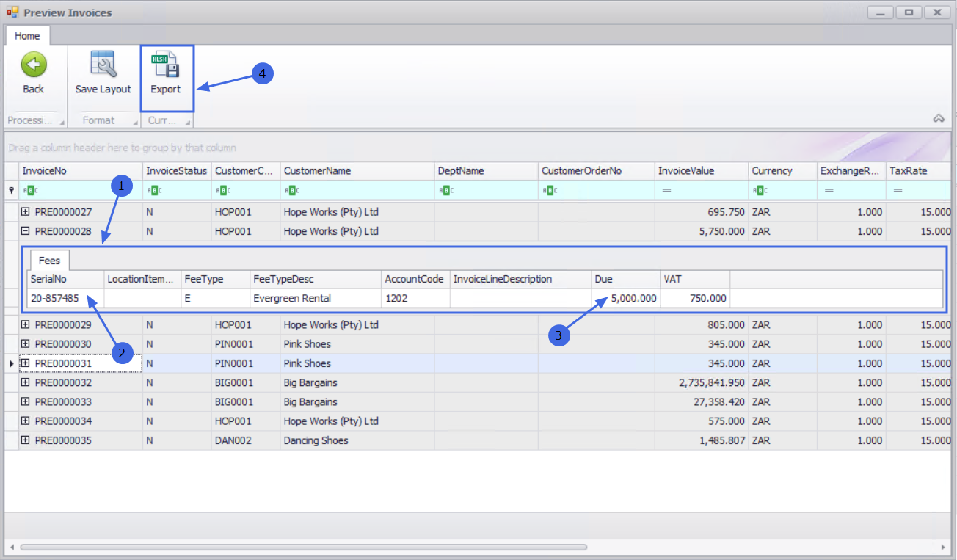Click the Preview Invoices window icon
This screenshot has height=560, width=957.
12,12
